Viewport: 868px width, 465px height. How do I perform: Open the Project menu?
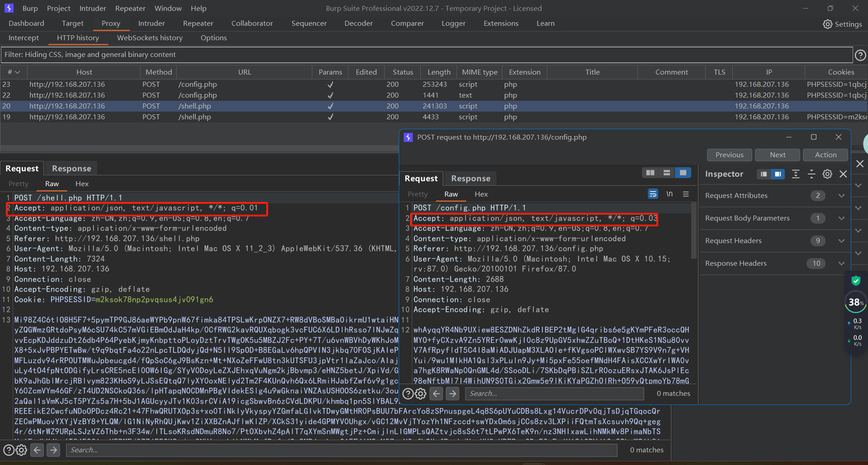click(x=59, y=8)
